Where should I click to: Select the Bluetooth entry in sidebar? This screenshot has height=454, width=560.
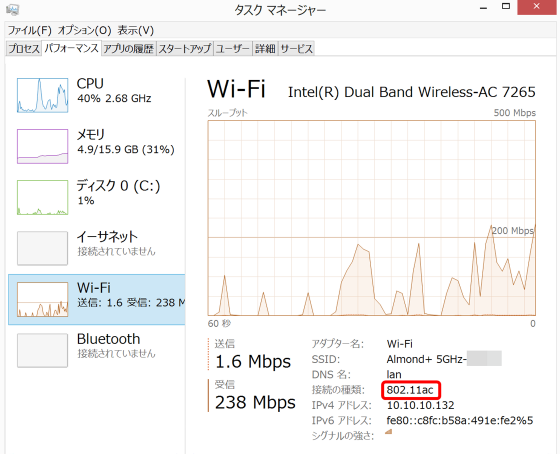96,350
